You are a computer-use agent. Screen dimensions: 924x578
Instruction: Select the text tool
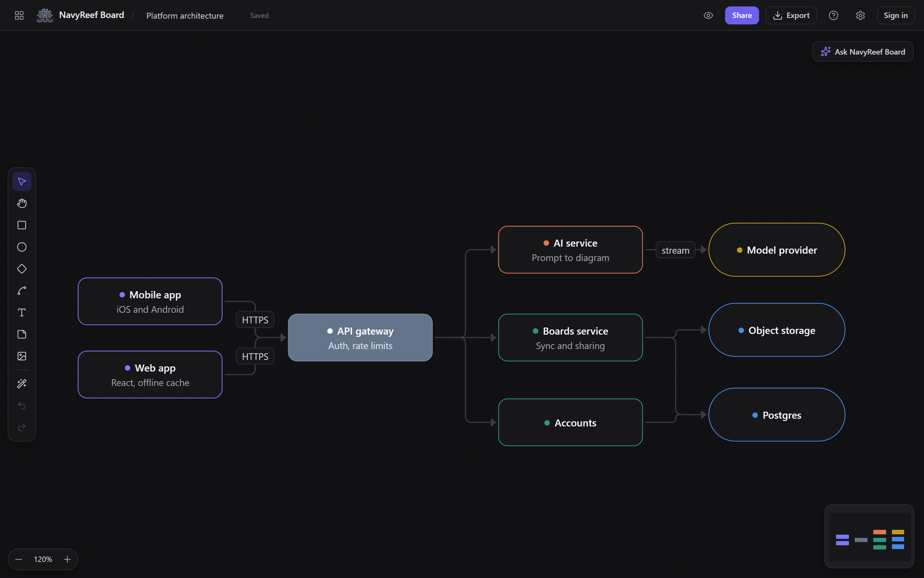click(22, 313)
